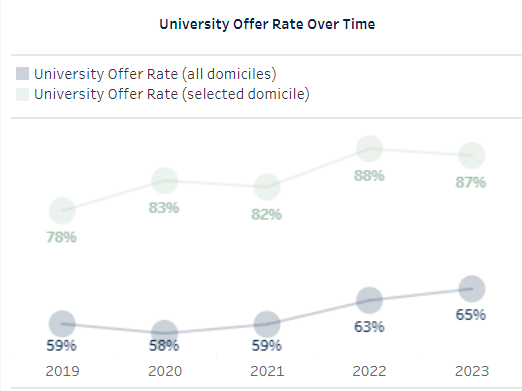This screenshot has width=522, height=391.
Task: Select legend label University Offer Rate (selected domicile)
Action: (172, 94)
